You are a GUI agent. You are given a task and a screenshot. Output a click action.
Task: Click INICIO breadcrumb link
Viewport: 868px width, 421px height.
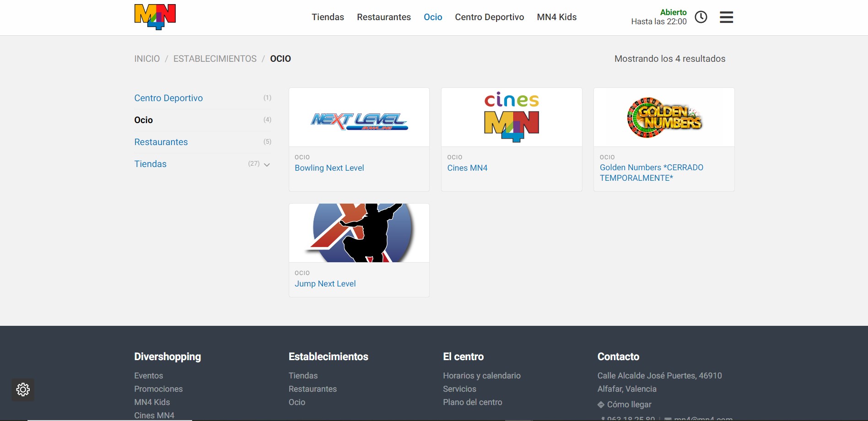click(x=147, y=59)
